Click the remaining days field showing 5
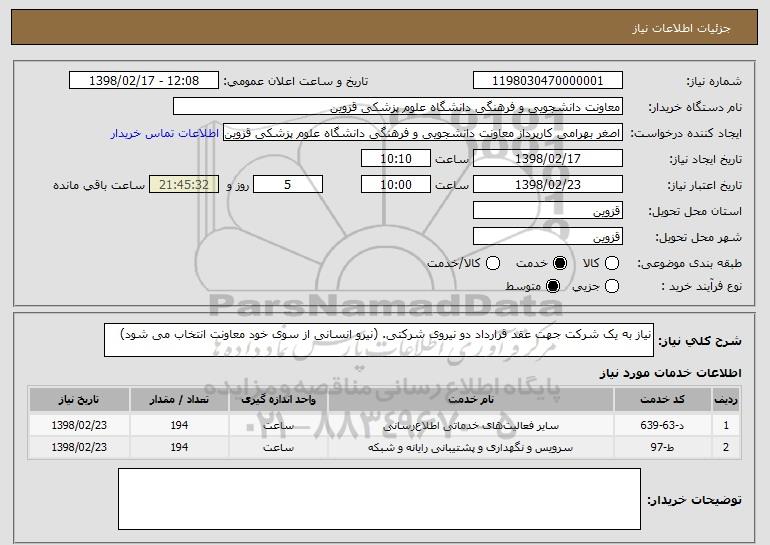Screen dimensions: 770x545 288,185
